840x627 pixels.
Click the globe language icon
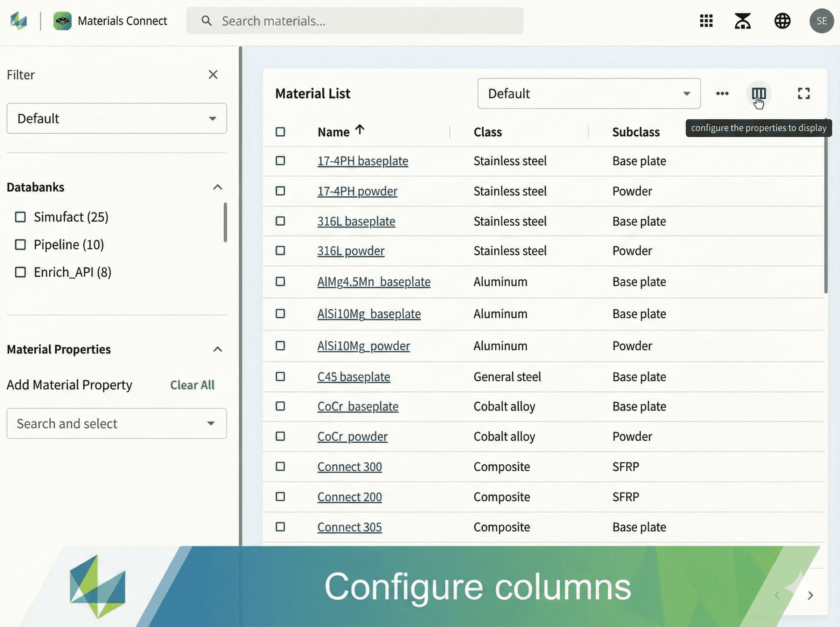point(782,21)
